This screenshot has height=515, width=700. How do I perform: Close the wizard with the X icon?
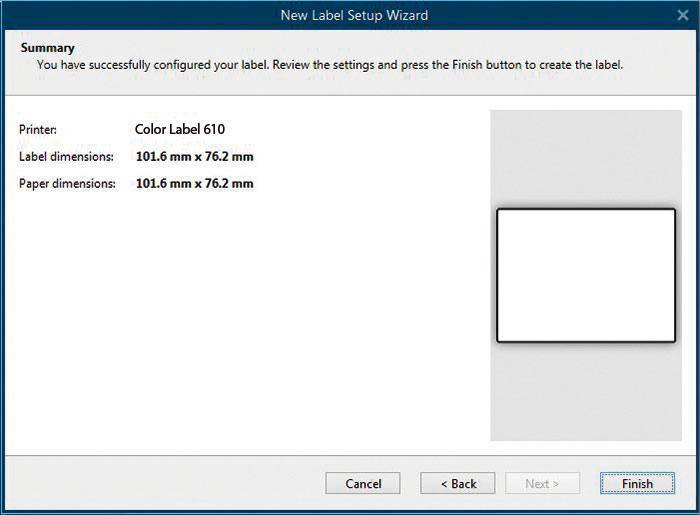pyautogui.click(x=683, y=15)
